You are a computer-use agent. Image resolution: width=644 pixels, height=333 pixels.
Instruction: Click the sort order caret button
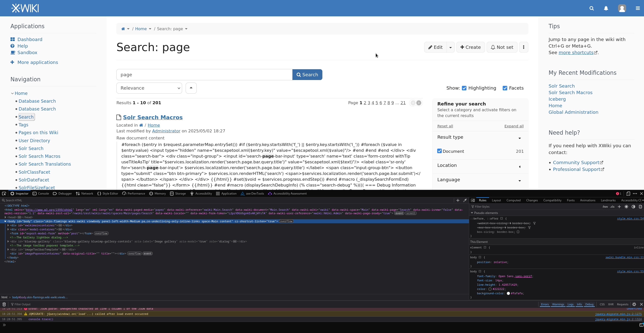191,88
